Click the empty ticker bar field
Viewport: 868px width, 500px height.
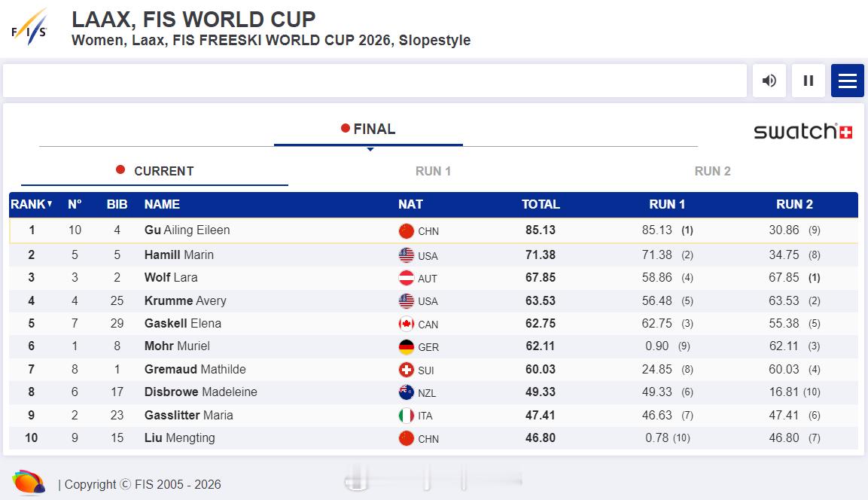click(374, 81)
